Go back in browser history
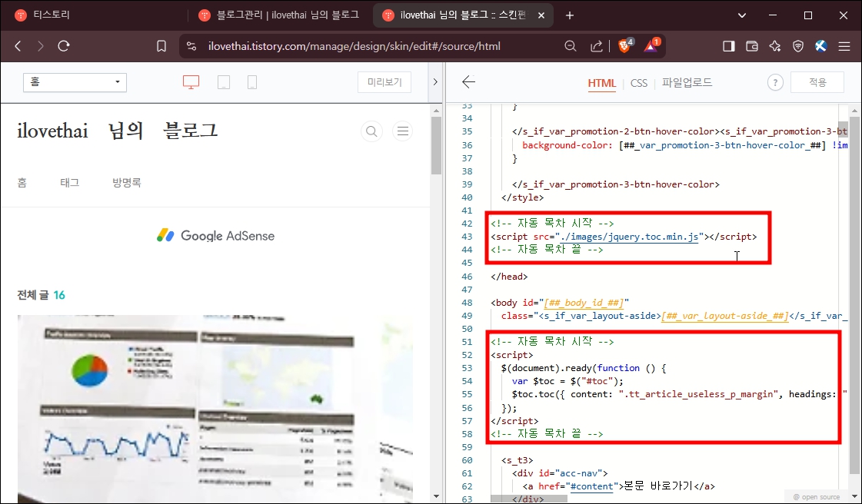The height and width of the screenshot is (504, 862). (x=18, y=46)
